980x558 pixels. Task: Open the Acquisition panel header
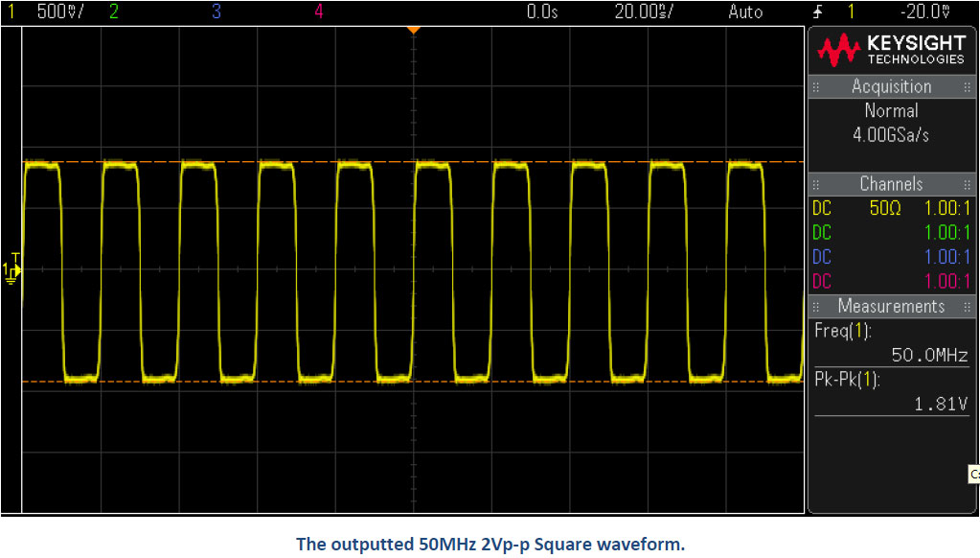click(891, 86)
